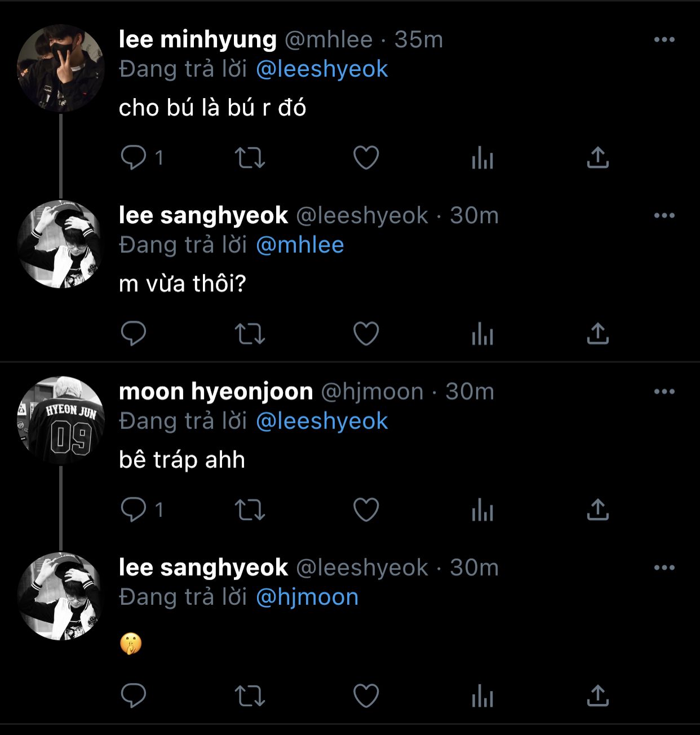Retweet lee minhyung's tweet
Image resolution: width=700 pixels, height=735 pixels.
tap(250, 158)
